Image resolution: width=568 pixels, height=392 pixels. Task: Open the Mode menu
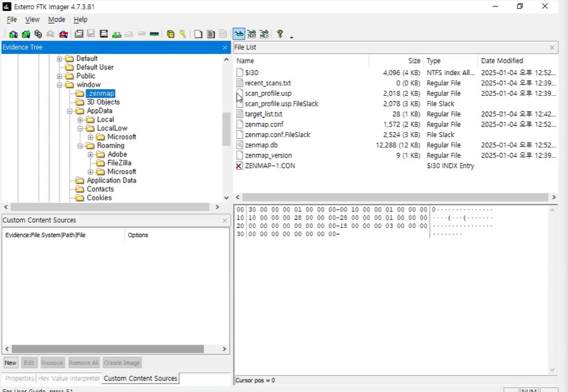pyautogui.click(x=57, y=20)
